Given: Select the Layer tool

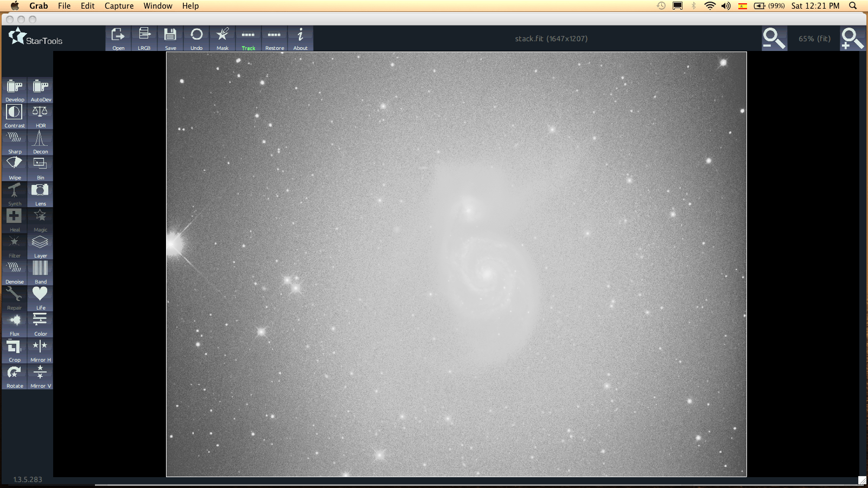Looking at the screenshot, I should tap(40, 246).
